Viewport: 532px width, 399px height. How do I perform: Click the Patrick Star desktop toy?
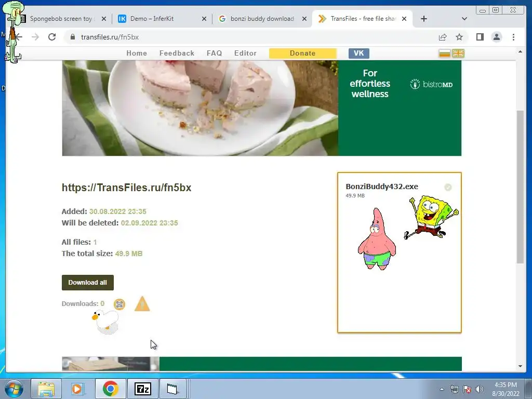(x=377, y=239)
